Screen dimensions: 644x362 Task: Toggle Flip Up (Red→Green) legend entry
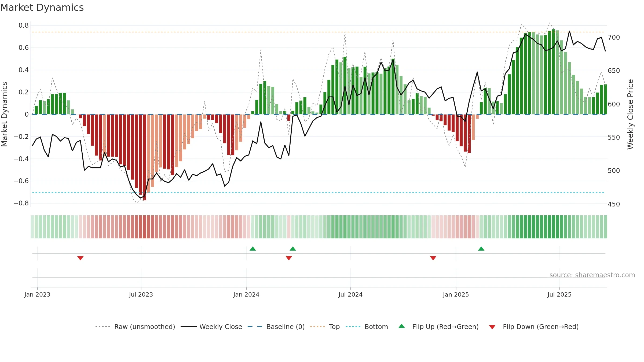pyautogui.click(x=438, y=327)
